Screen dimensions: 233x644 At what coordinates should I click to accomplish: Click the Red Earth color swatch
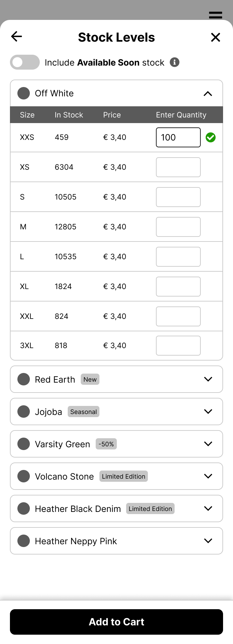[x=24, y=379]
